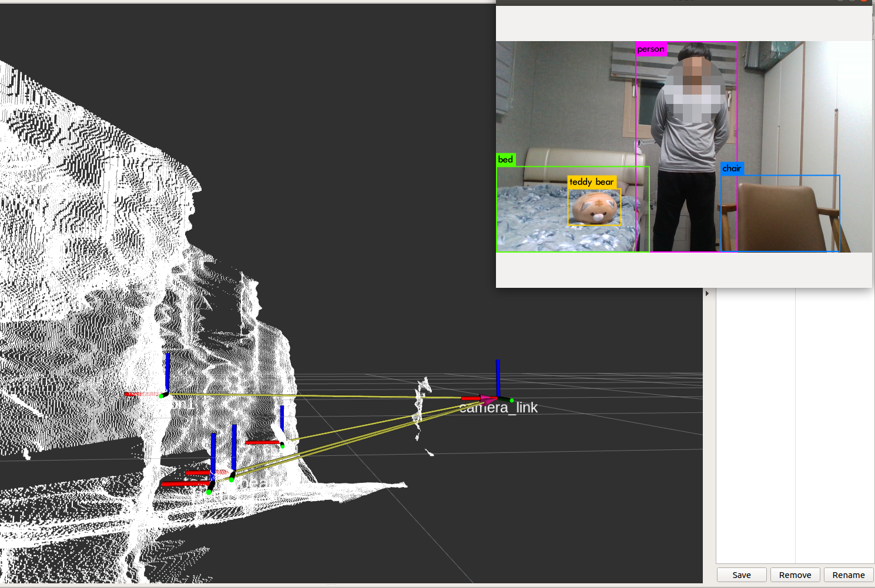Screen dimensions: 875x588
Task: Click the Rename button
Action: click(848, 575)
